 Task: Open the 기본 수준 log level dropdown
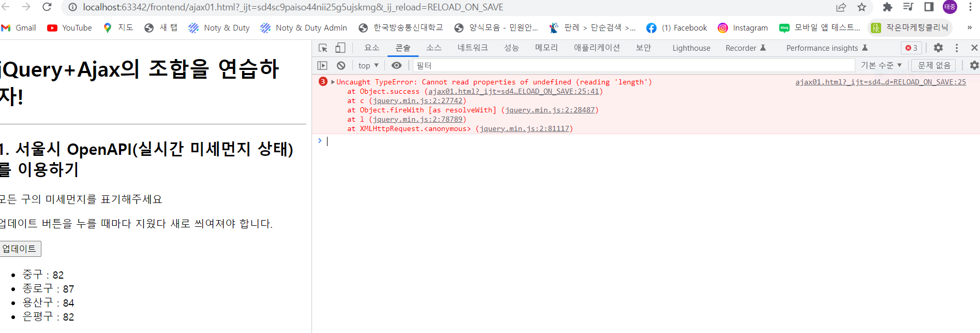pyautogui.click(x=881, y=65)
